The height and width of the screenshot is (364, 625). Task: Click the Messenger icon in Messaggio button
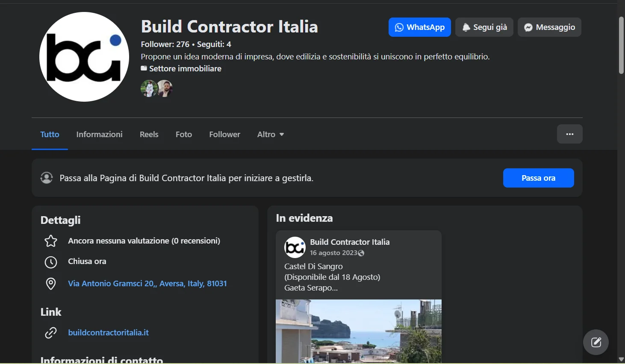pyautogui.click(x=528, y=27)
